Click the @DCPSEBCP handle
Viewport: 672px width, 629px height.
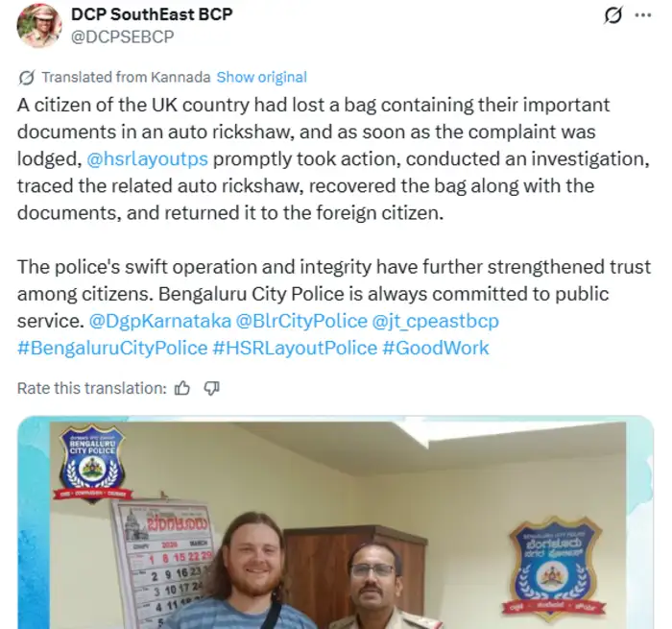(x=123, y=36)
